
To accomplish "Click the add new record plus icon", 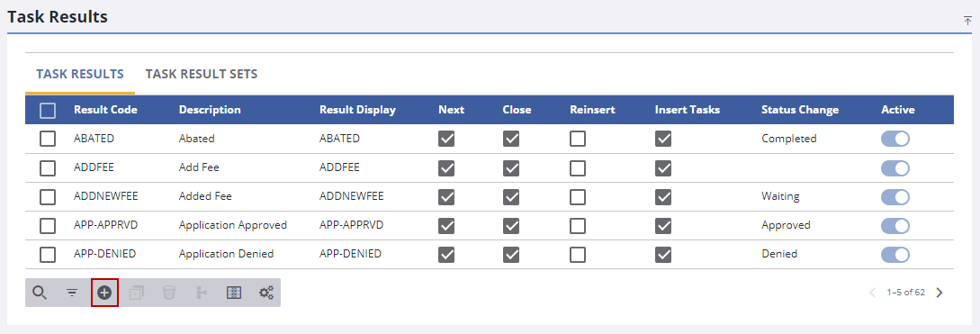I will click(x=104, y=293).
